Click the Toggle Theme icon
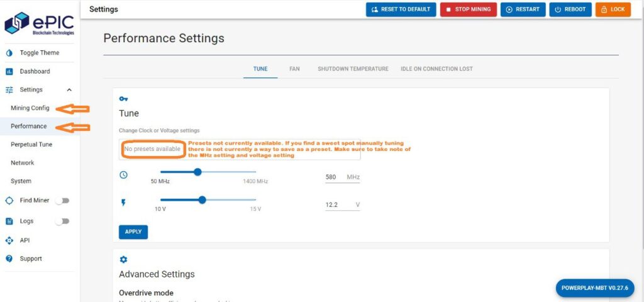The image size is (644, 302). pos(9,53)
